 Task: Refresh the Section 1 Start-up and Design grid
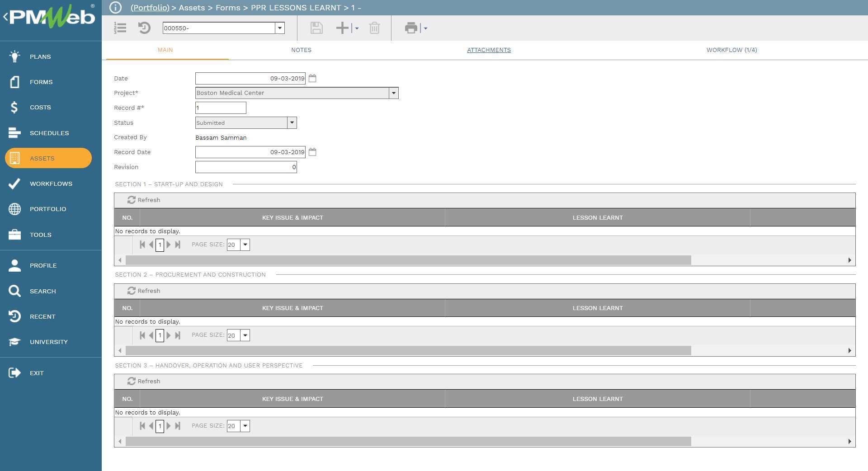(144, 200)
